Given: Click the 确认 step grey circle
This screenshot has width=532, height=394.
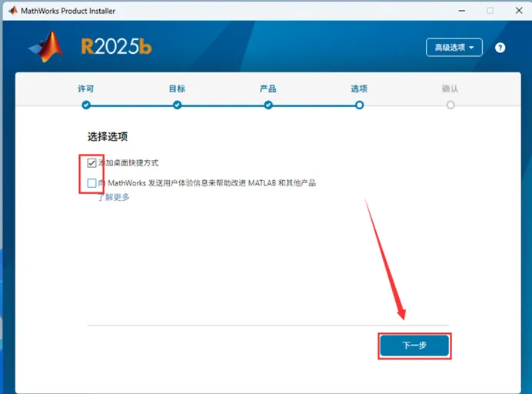Looking at the screenshot, I should click(451, 105).
